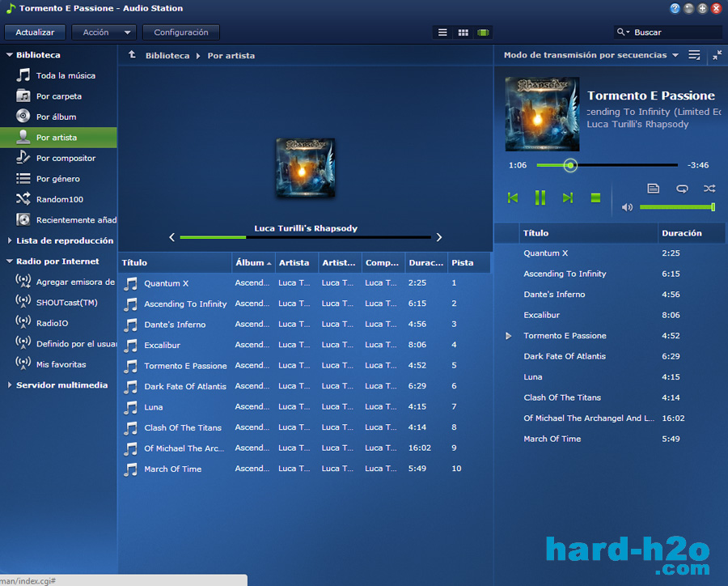Pause the current song
The width and height of the screenshot is (728, 586).
coord(540,197)
